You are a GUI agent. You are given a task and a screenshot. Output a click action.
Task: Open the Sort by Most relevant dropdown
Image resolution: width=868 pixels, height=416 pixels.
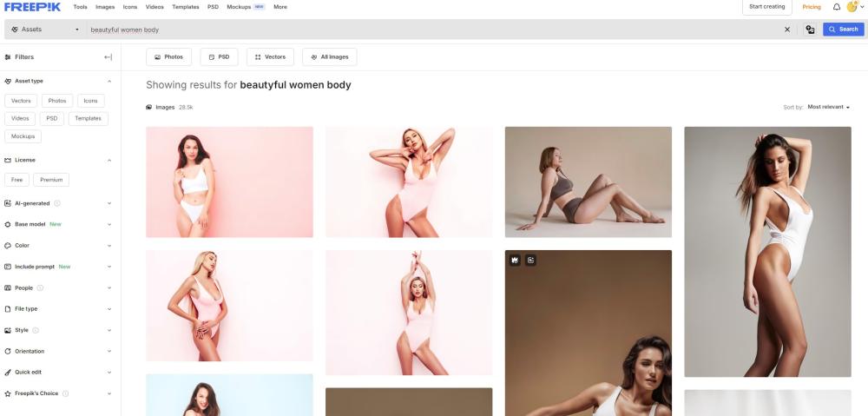tap(828, 107)
